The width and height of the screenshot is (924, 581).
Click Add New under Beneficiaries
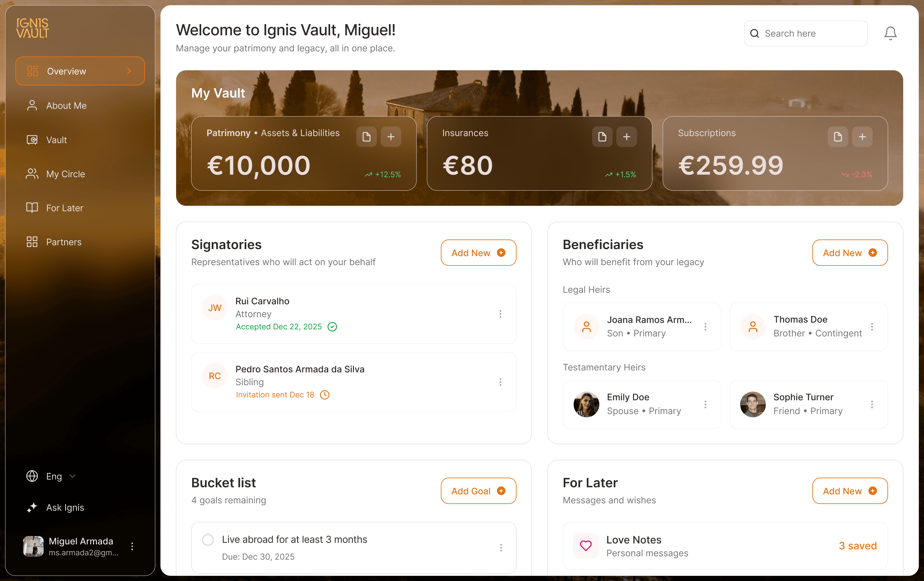(x=850, y=253)
